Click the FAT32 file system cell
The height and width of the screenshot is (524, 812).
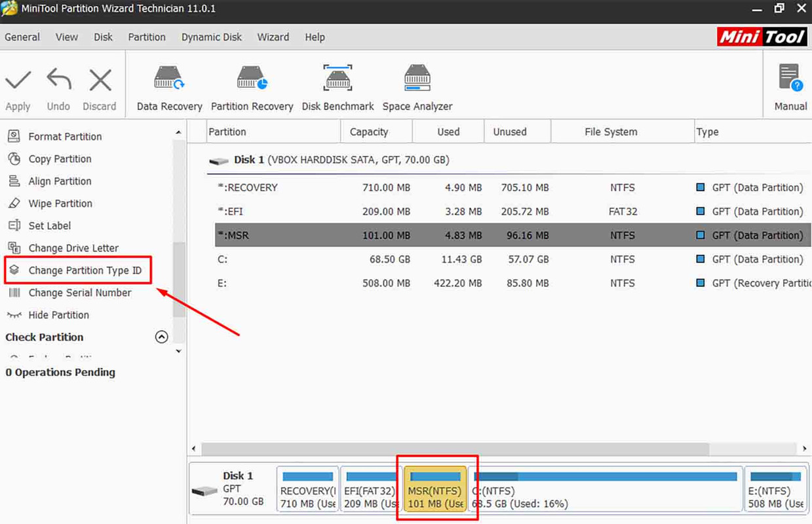coord(622,212)
